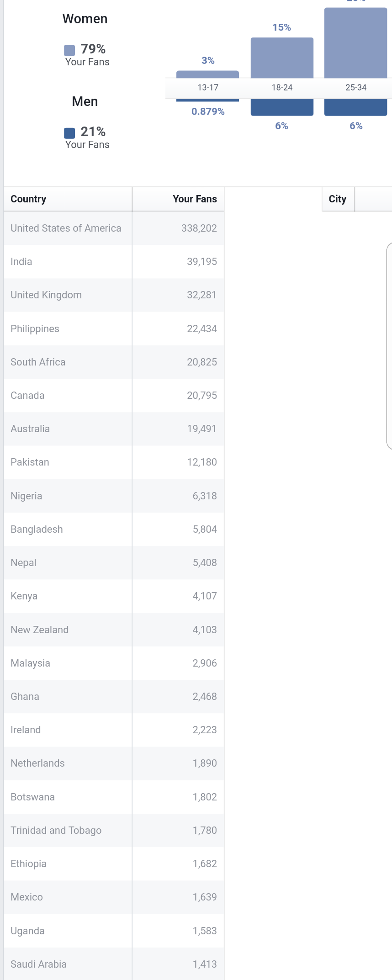The image size is (392, 980).
Task: Click the 25-34 men dark-blue bar
Action: point(355,107)
